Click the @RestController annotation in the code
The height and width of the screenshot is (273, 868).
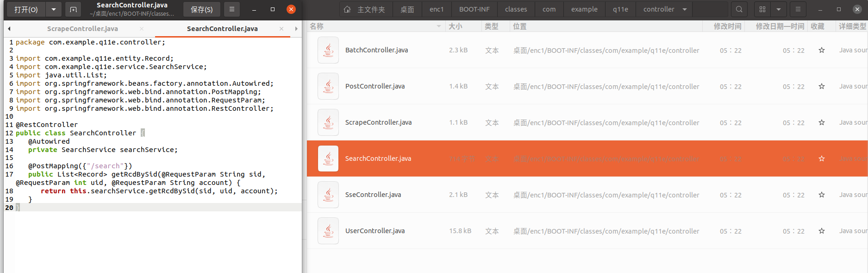point(47,125)
